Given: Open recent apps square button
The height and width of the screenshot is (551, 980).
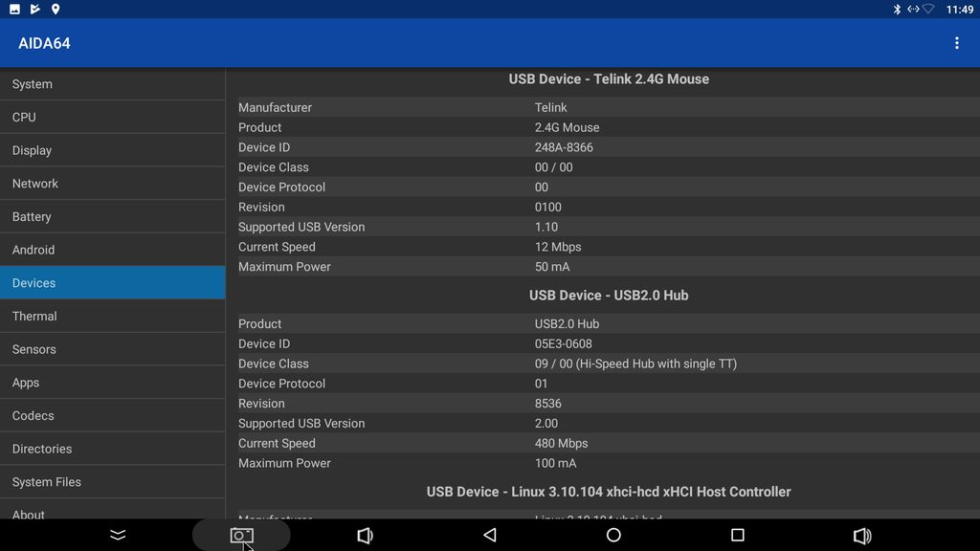Looking at the screenshot, I should 737,536.
